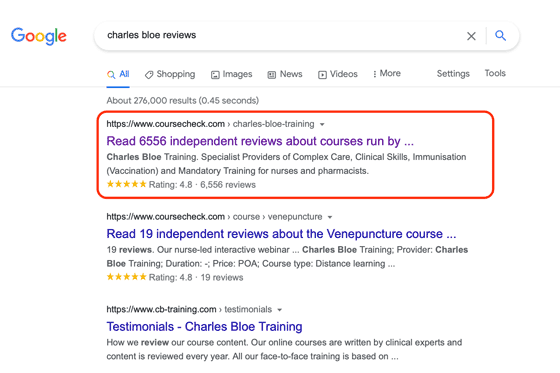Select the Videos tab
This screenshot has width=560, height=373.
pos(338,74)
